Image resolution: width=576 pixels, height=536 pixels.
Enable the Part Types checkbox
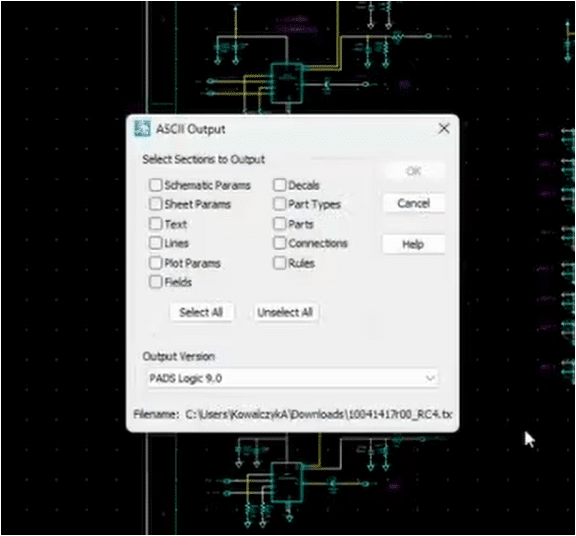click(280, 204)
